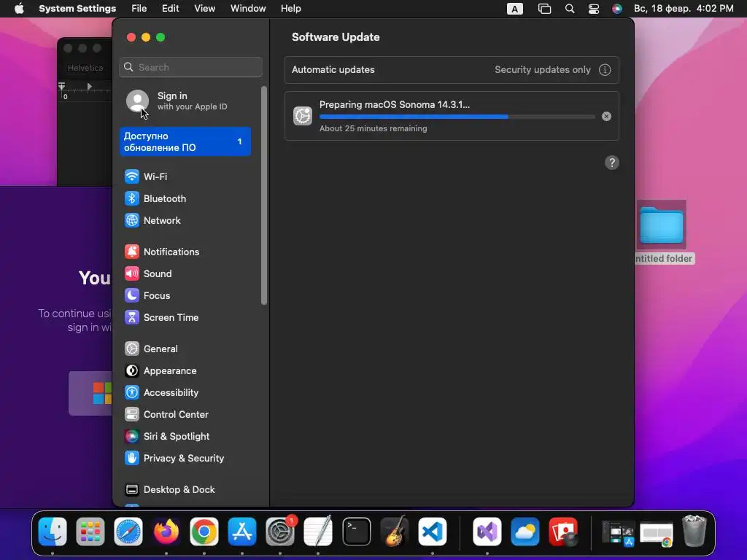This screenshot has height=560, width=747.
Task: Open General settings
Action: [151, 349]
